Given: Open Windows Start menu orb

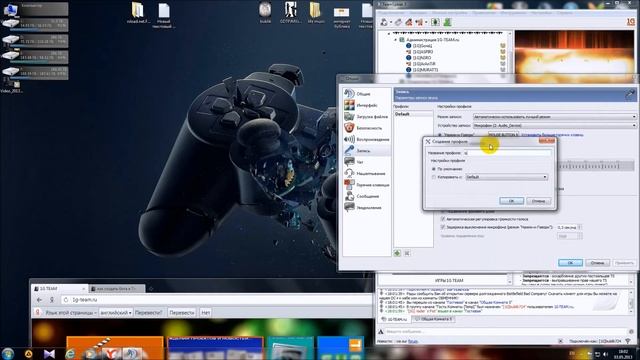Looking at the screenshot, I should (x=8, y=353).
